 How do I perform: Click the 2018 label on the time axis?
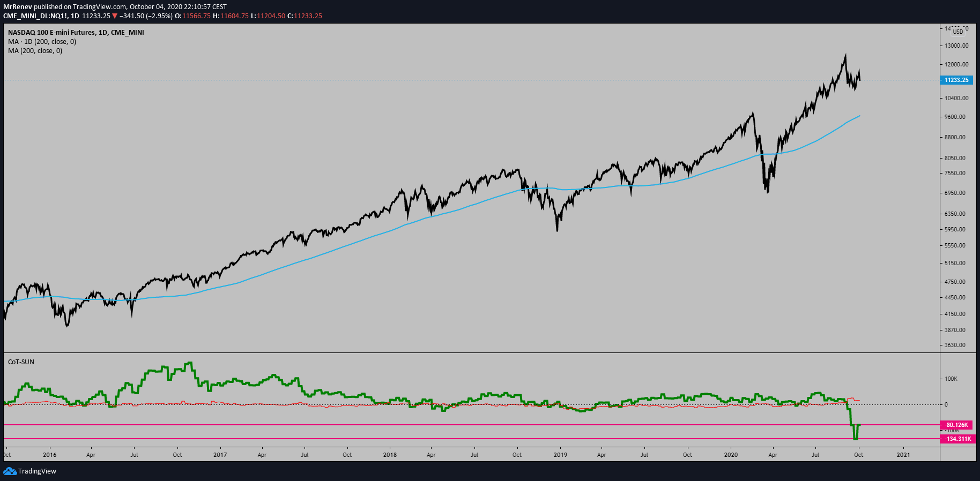pos(390,455)
